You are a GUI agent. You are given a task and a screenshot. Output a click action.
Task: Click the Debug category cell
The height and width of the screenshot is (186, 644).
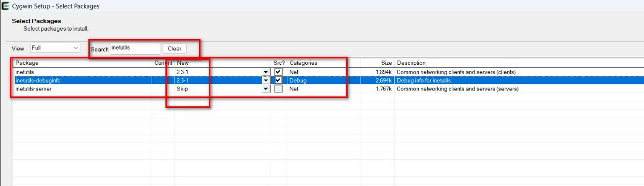[298, 80]
